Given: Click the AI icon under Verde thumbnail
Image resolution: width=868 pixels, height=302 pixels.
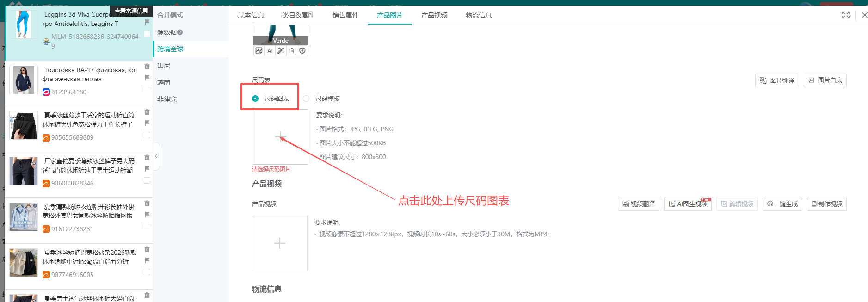Looking at the screenshot, I should point(270,51).
